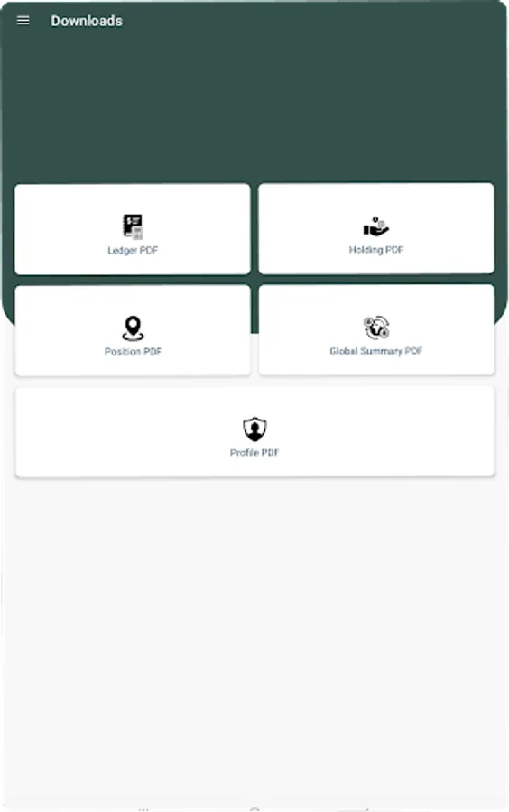
Task: Click the "Position PDF" text label
Action: [133, 352]
